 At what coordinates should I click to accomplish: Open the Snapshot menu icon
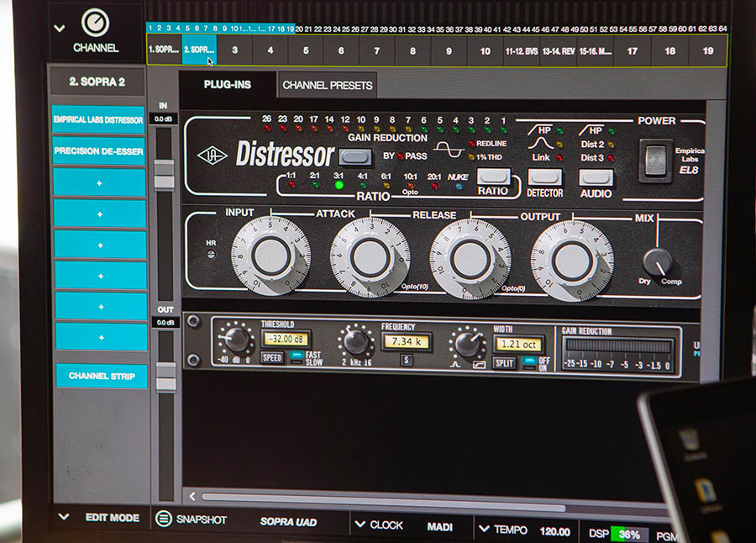164,519
